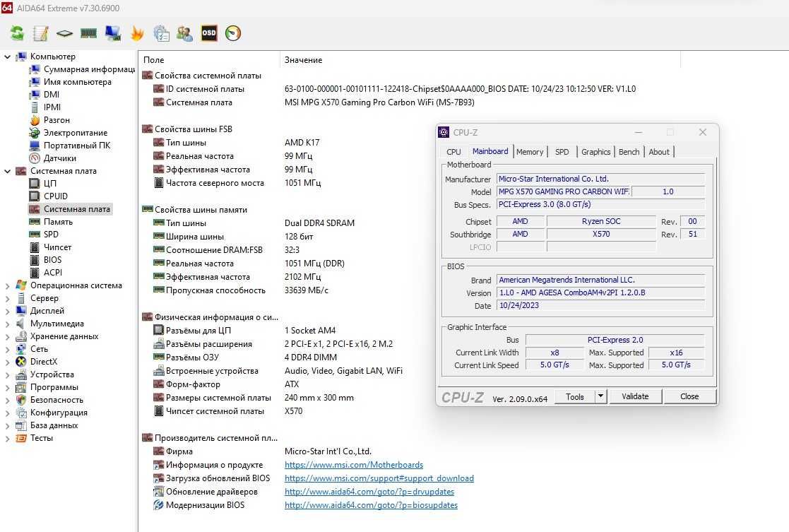Screen dimensions: 789x532
Task: Select Суммарная информация in the tree
Action: coord(82,69)
